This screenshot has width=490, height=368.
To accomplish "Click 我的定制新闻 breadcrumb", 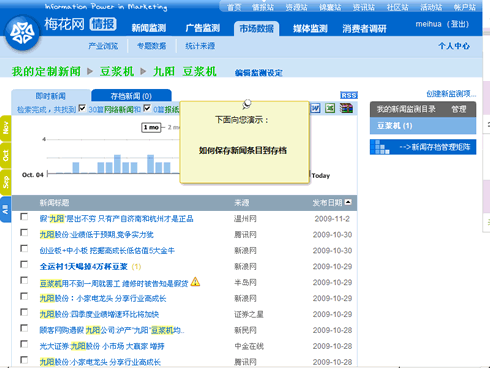I will [x=46, y=71].
